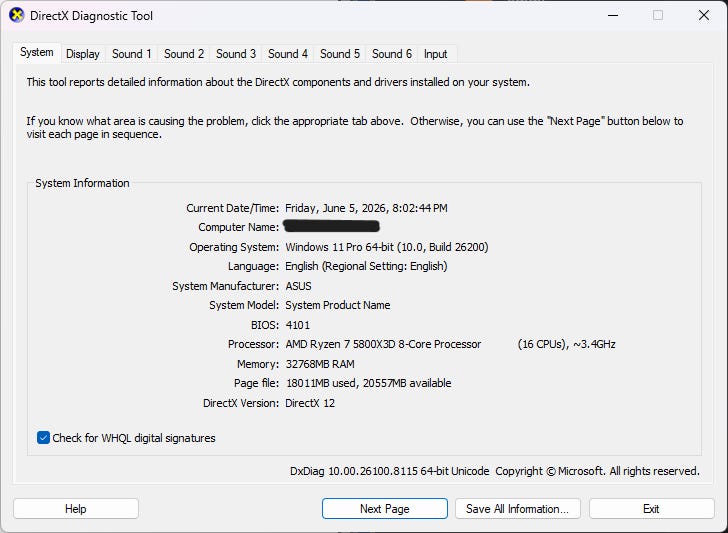Click 'Copyright © Microsoft. All rights reserved.' text
Viewport: 728px width, 533px height.
(598, 471)
